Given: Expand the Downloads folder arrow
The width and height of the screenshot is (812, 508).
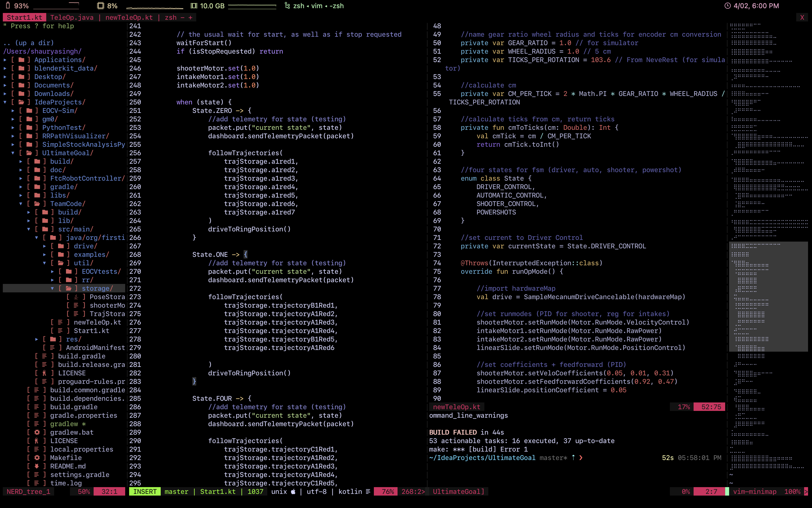Looking at the screenshot, I should pos(5,94).
